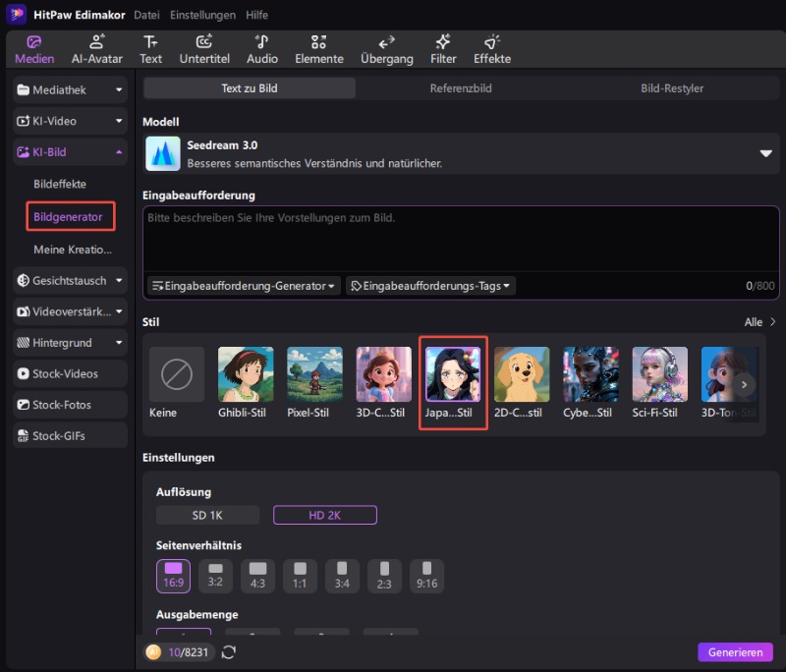This screenshot has width=786, height=672.
Task: Open the Effekte toolbar section
Action: (x=492, y=49)
